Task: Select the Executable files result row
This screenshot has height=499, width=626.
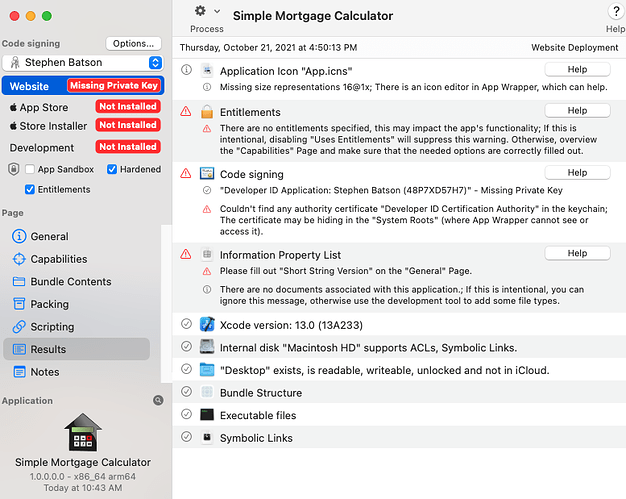Action: 399,415
